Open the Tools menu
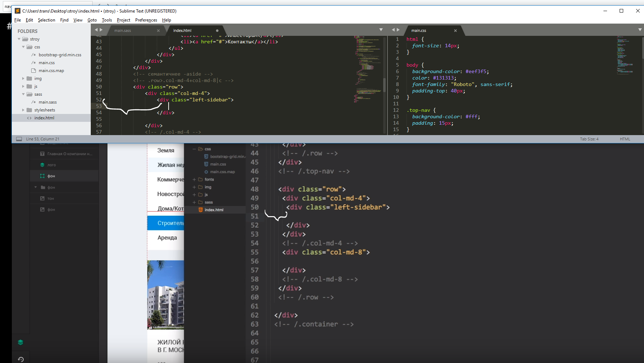 pos(107,20)
